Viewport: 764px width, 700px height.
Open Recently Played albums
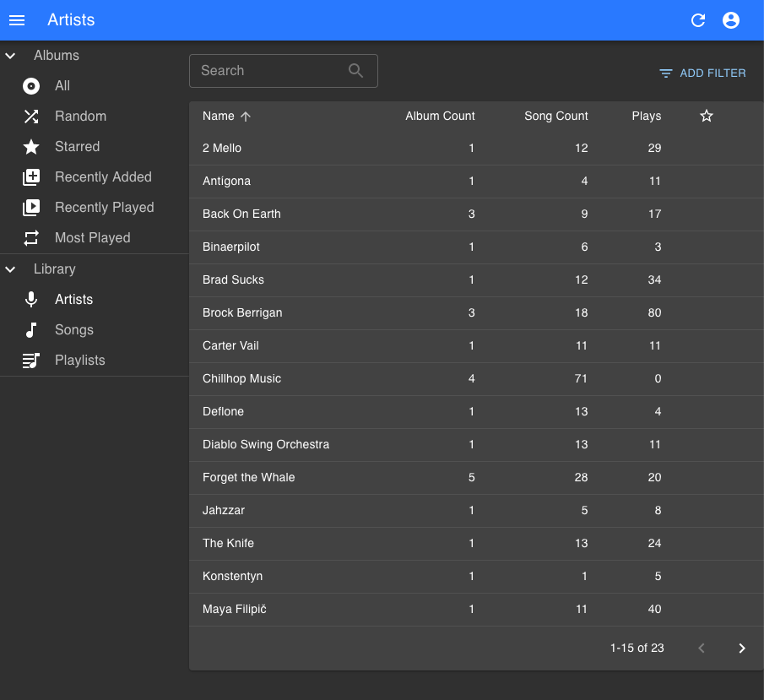point(95,208)
